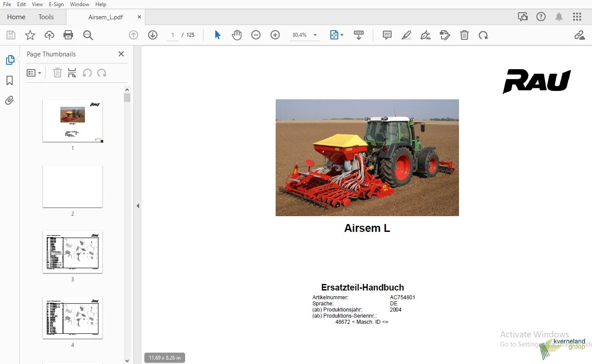Open the Help question mark icon
This screenshot has width=592, height=364.
541,17
